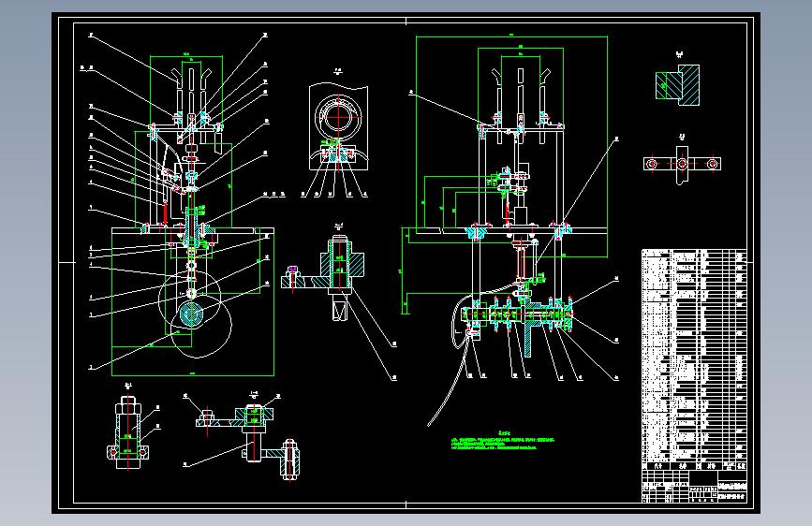The width and height of the screenshot is (812, 526).
Task: Select the horizontal camshaft assembly in the right view
Action: click(x=518, y=315)
